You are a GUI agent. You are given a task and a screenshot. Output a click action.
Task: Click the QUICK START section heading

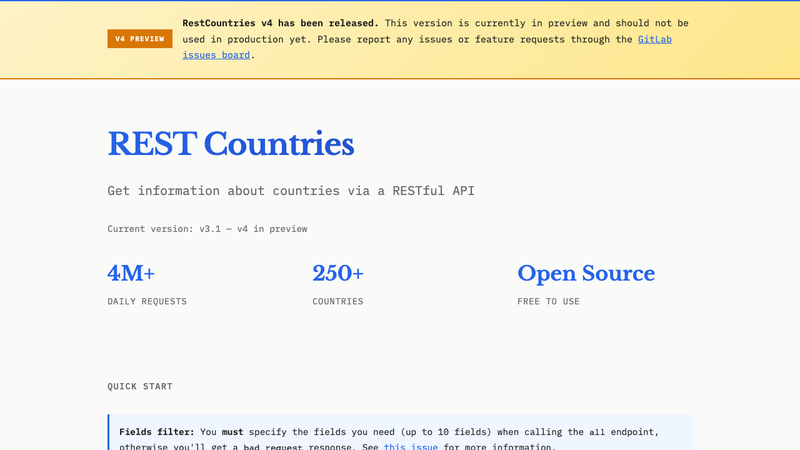tap(140, 386)
